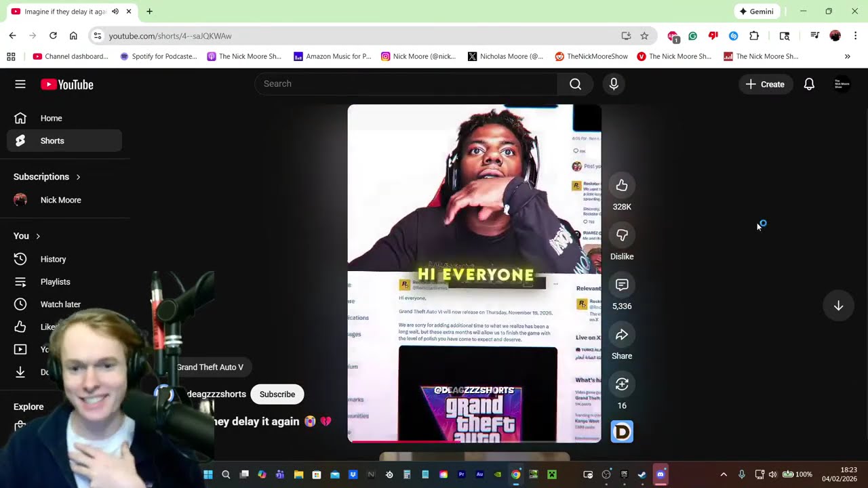
Task: Search with your voice using the microphone
Action: 614,84
